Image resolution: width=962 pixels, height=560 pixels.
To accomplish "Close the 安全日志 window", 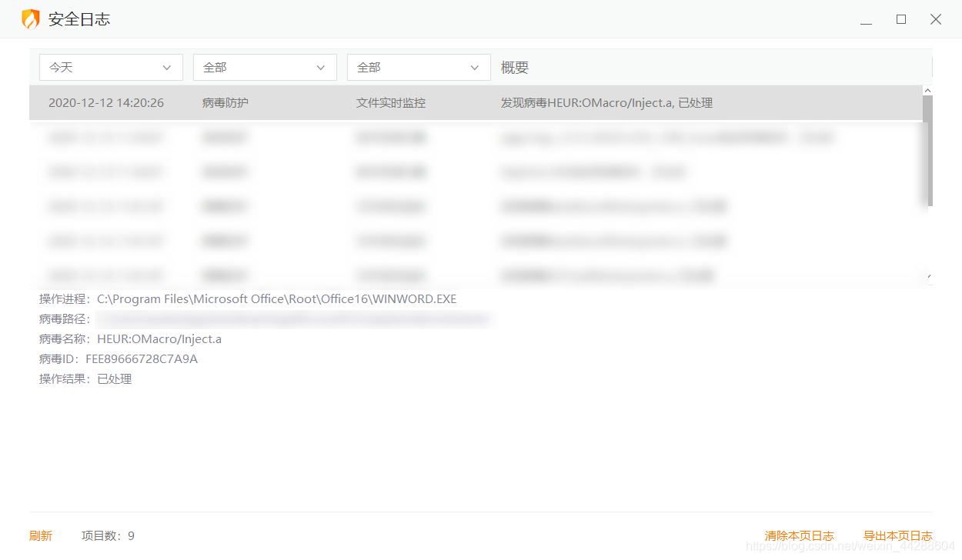I will click(x=936, y=20).
